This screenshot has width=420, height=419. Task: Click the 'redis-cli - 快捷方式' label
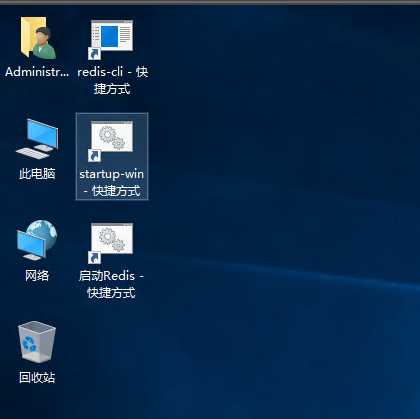pyautogui.click(x=112, y=80)
